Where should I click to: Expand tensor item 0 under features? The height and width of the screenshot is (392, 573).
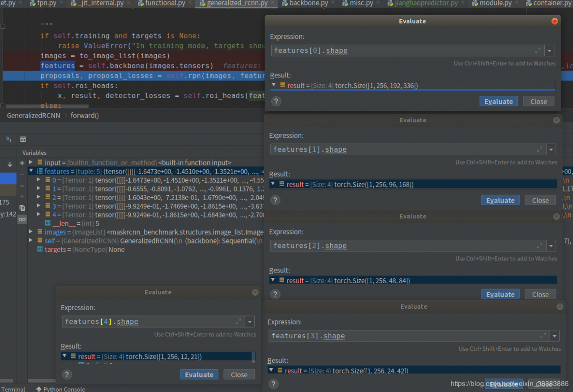click(x=39, y=180)
